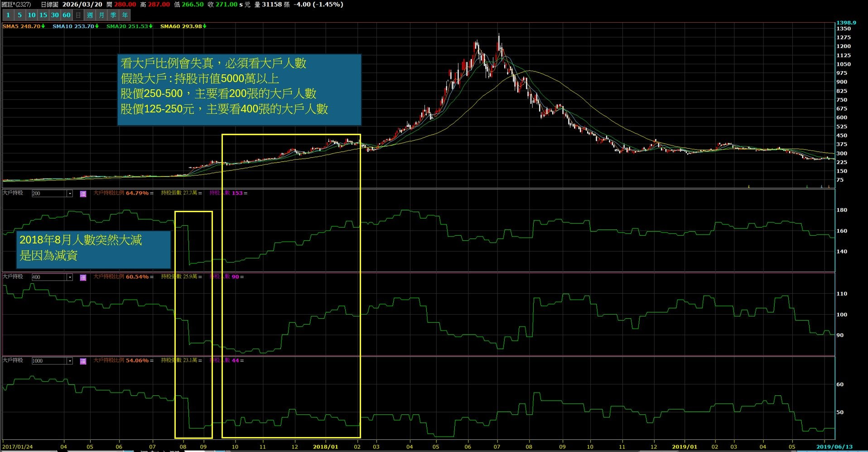Switch chart to the 1-minute timeframe
Viewport: 868px width, 452px height.
tap(8, 15)
